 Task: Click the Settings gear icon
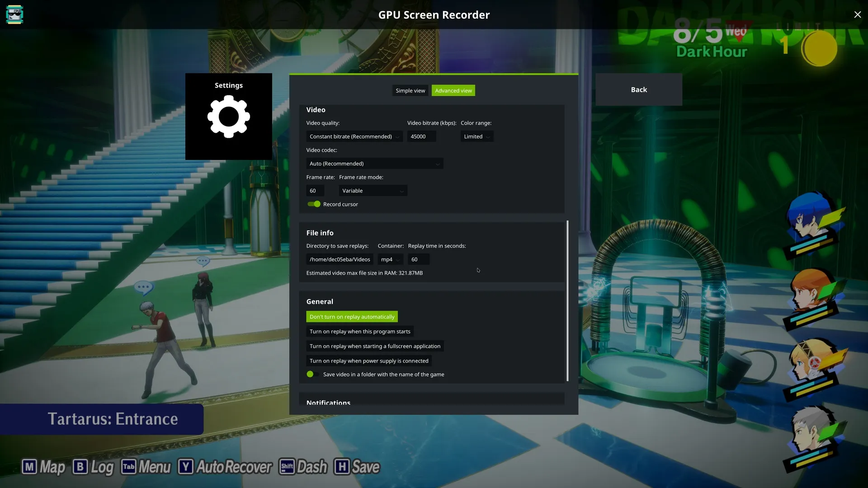coord(228,117)
